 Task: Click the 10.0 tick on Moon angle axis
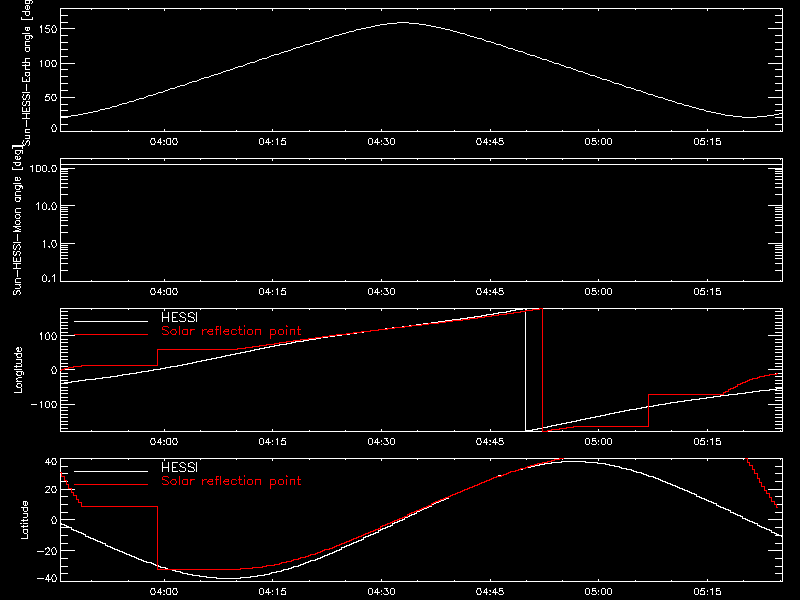click(x=46, y=206)
